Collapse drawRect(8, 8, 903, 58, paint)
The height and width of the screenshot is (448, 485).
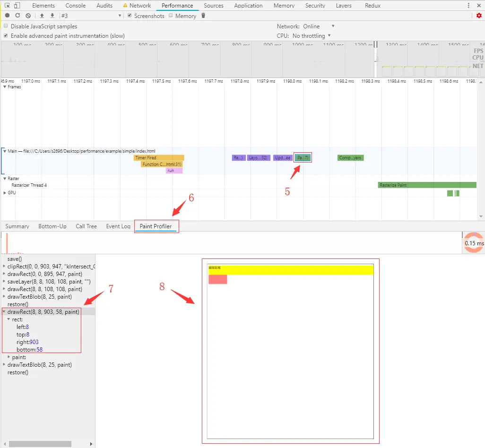point(4,311)
